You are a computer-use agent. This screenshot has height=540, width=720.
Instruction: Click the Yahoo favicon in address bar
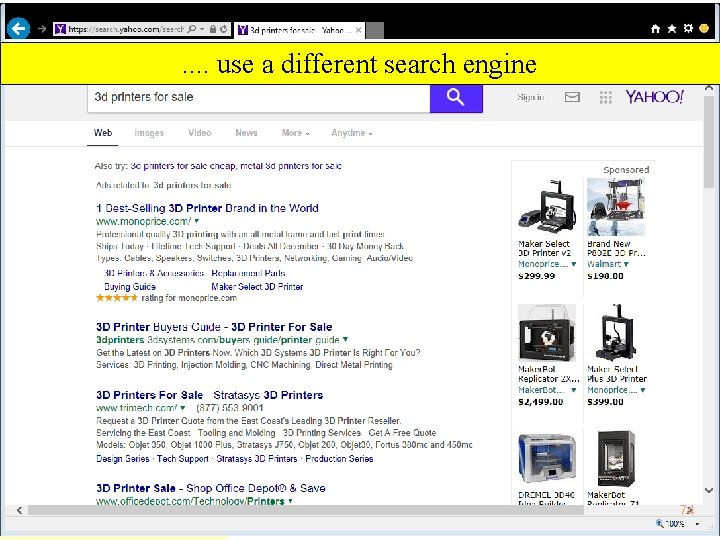pyautogui.click(x=60, y=29)
